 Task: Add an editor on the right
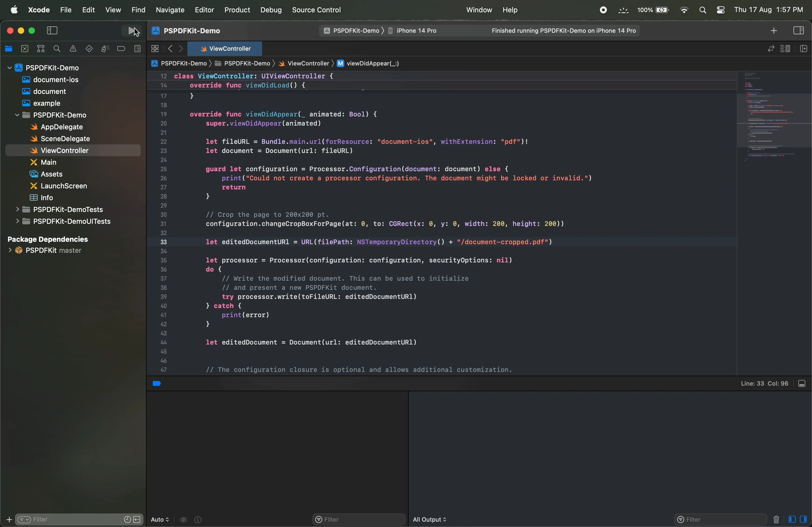click(x=803, y=49)
